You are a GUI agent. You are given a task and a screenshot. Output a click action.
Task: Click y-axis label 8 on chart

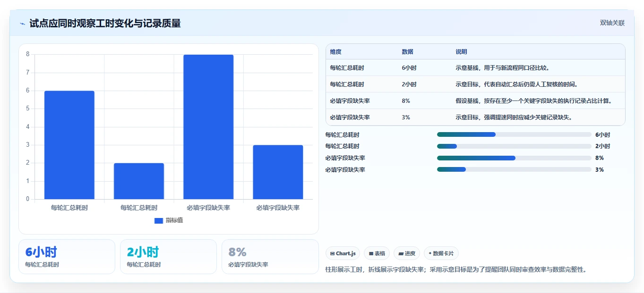click(x=28, y=54)
